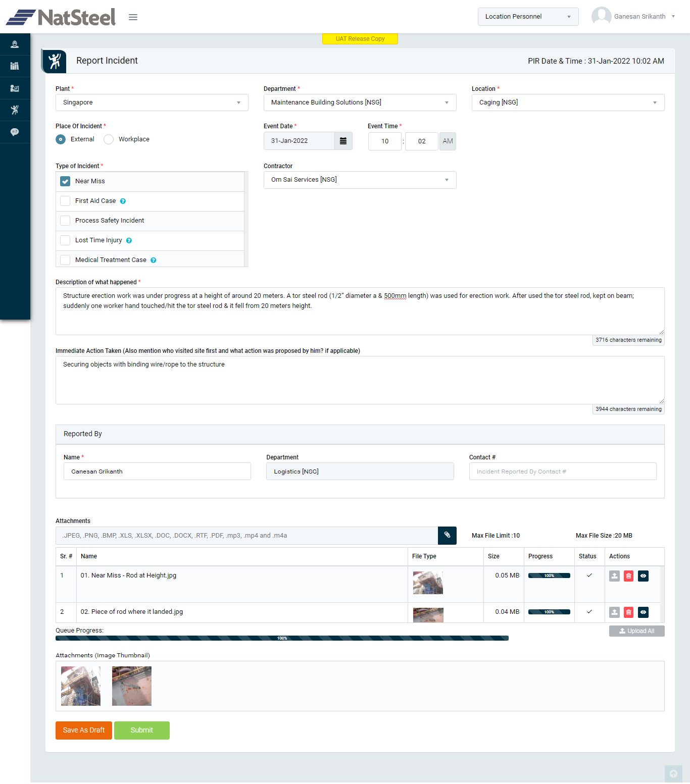The width and height of the screenshot is (690, 784).
Task: Click the Save As Draft button
Action: pyautogui.click(x=84, y=730)
